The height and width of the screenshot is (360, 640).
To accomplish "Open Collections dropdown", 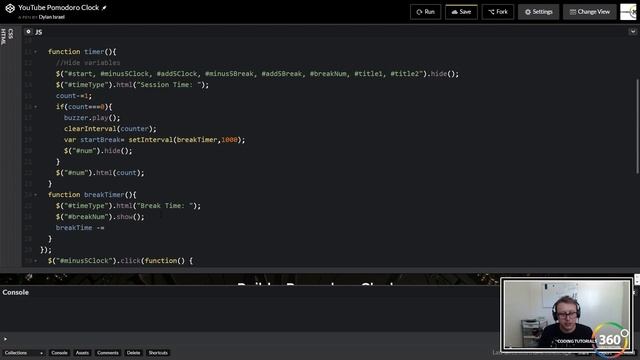I will coord(24,353).
